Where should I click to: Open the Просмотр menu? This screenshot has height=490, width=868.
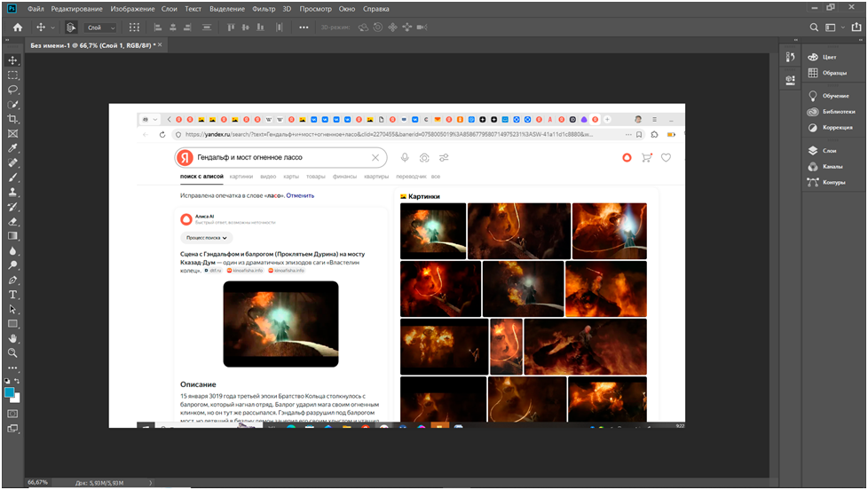[316, 9]
